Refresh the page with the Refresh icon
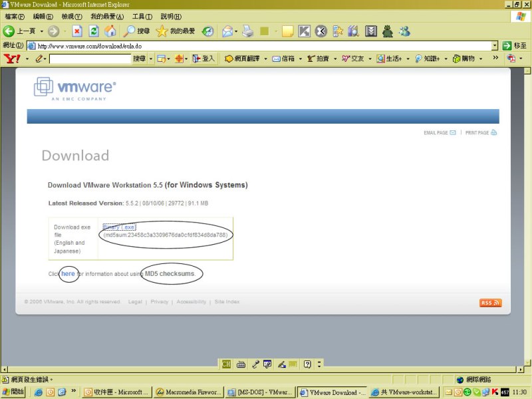Screen dimensions: 532x399 (94, 31)
